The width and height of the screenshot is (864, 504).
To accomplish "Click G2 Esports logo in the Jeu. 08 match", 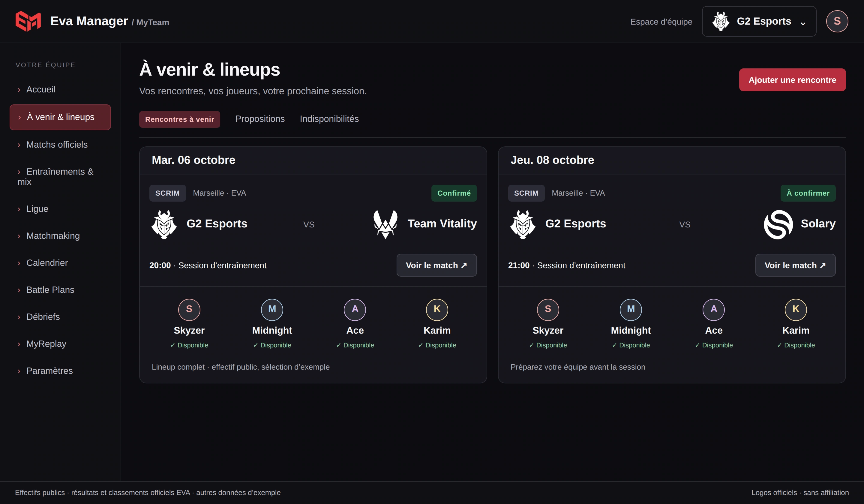I will point(523,224).
